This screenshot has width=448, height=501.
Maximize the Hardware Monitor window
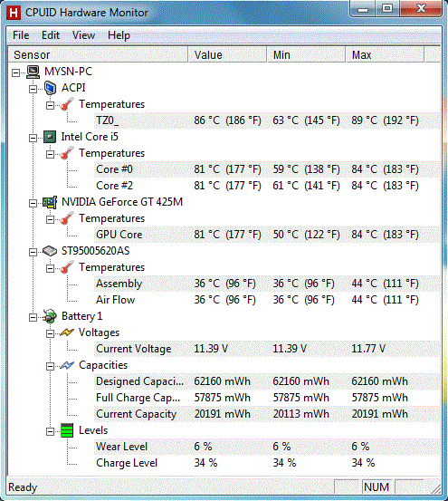387,9
